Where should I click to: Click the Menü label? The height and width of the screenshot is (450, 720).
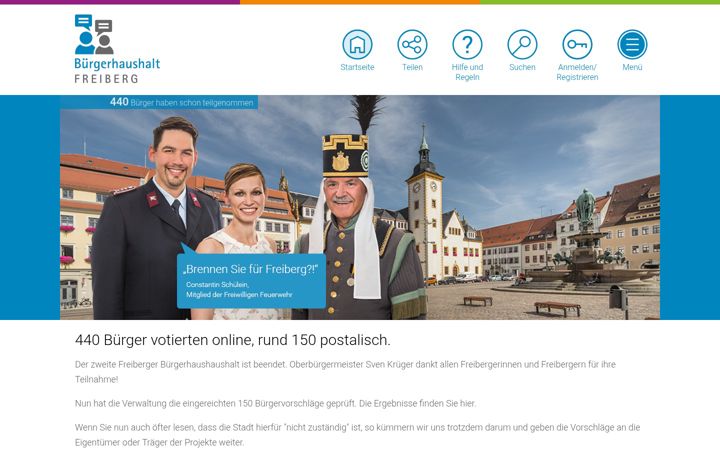click(x=632, y=67)
